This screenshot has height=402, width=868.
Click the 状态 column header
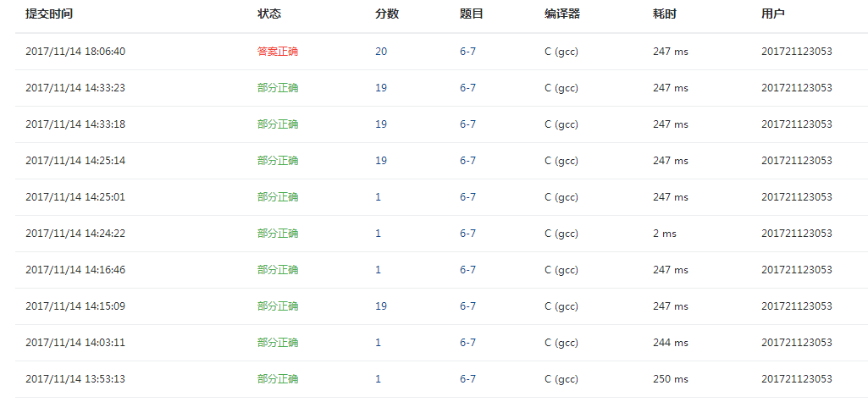click(x=269, y=14)
